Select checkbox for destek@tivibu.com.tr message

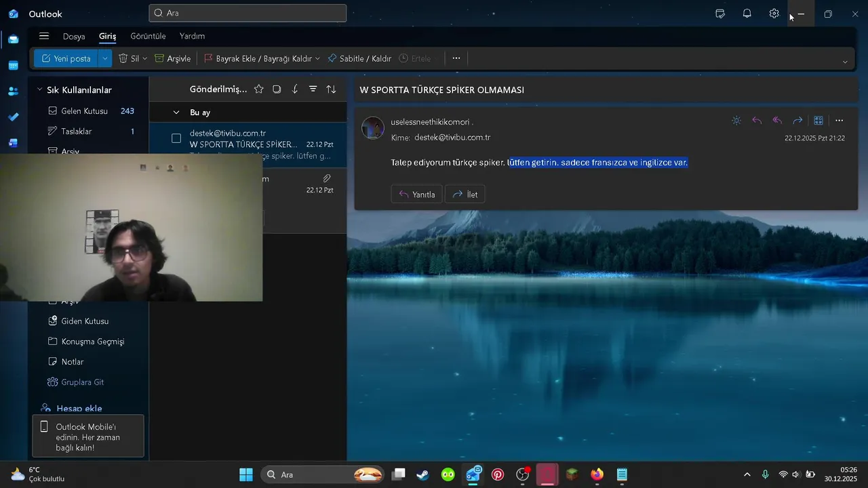[176, 138]
